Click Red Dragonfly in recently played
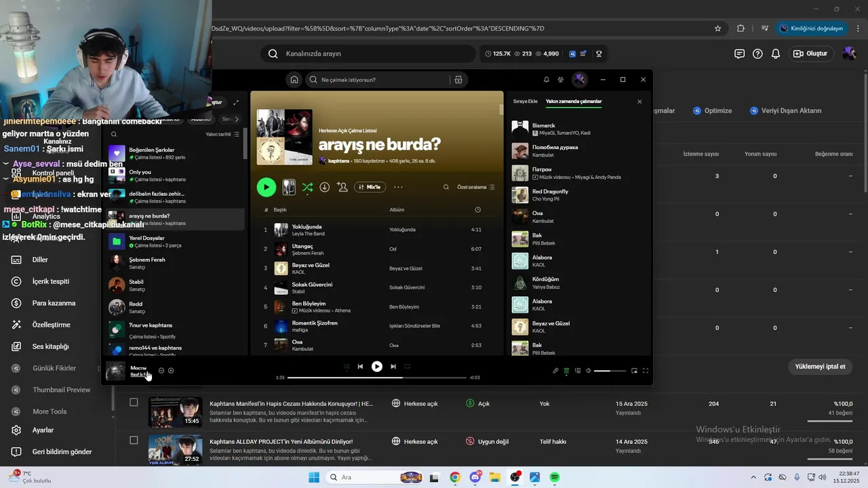The width and height of the screenshot is (868, 488). [x=577, y=195]
